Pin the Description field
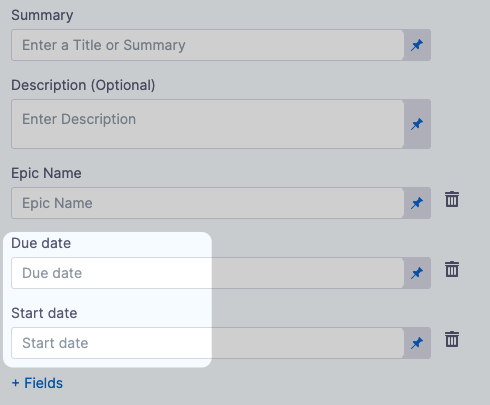Screen dimensions: 490x405 (417, 124)
